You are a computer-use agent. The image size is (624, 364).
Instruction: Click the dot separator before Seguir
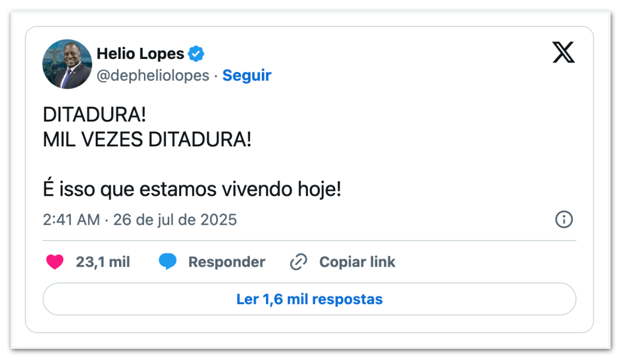pyautogui.click(x=216, y=76)
